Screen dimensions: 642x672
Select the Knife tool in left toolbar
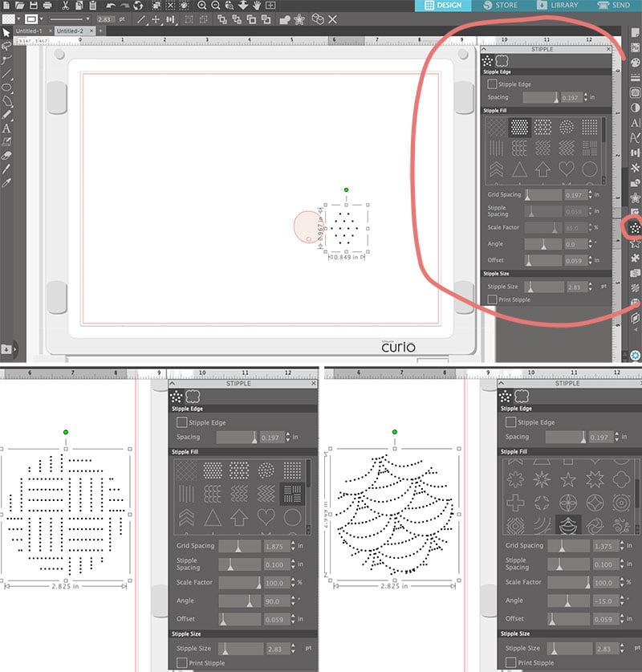[x=6, y=169]
